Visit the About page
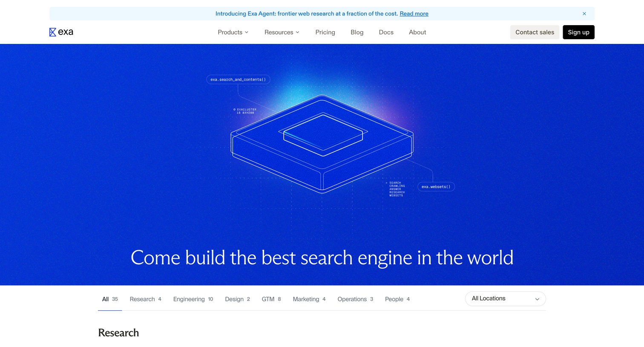 click(417, 32)
